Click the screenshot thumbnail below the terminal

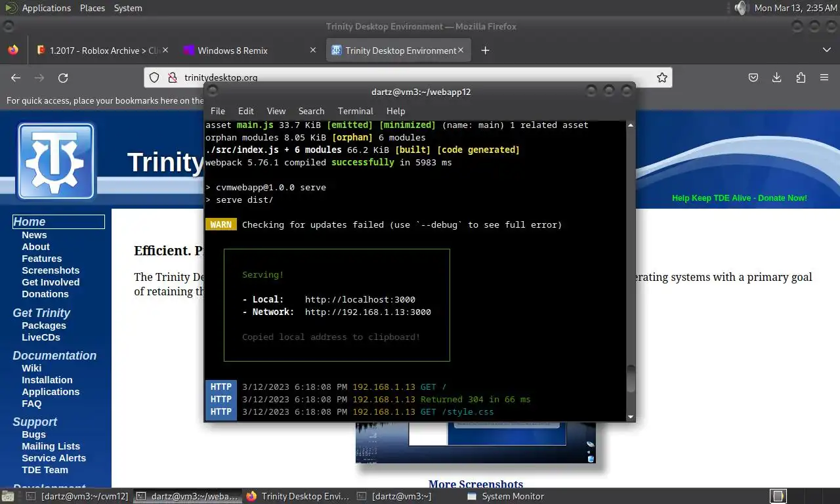(476, 443)
